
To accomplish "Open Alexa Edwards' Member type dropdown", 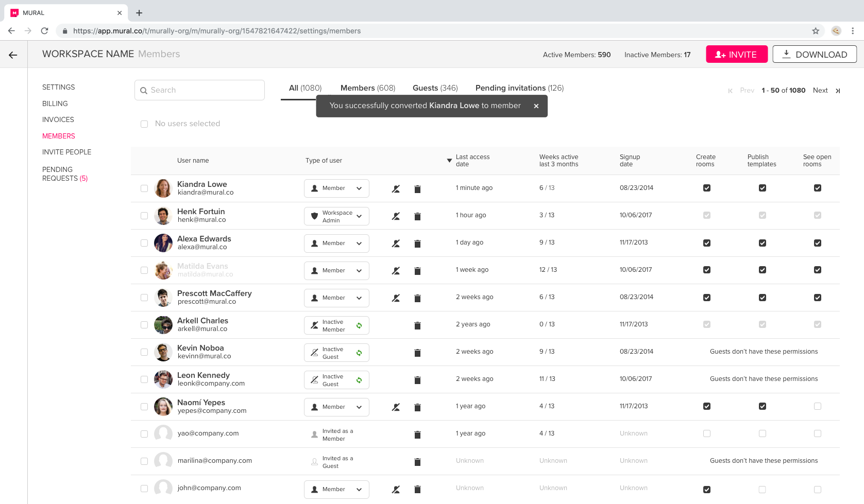I will click(336, 244).
